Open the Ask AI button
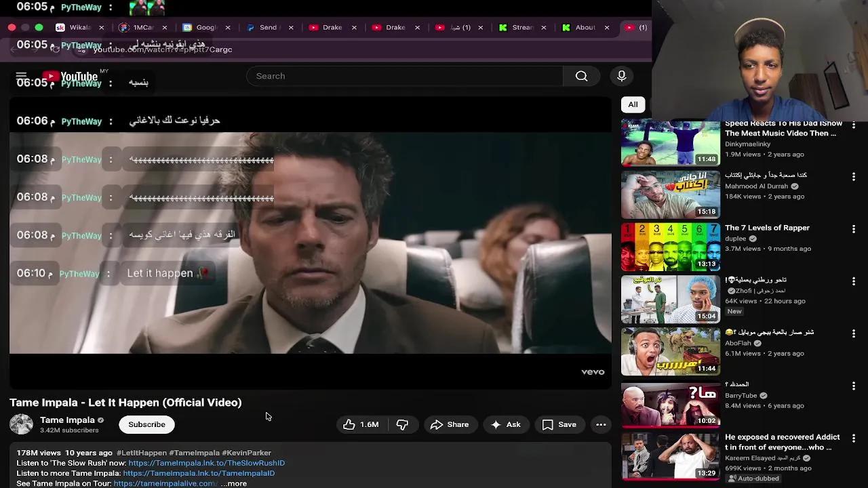 click(x=506, y=424)
